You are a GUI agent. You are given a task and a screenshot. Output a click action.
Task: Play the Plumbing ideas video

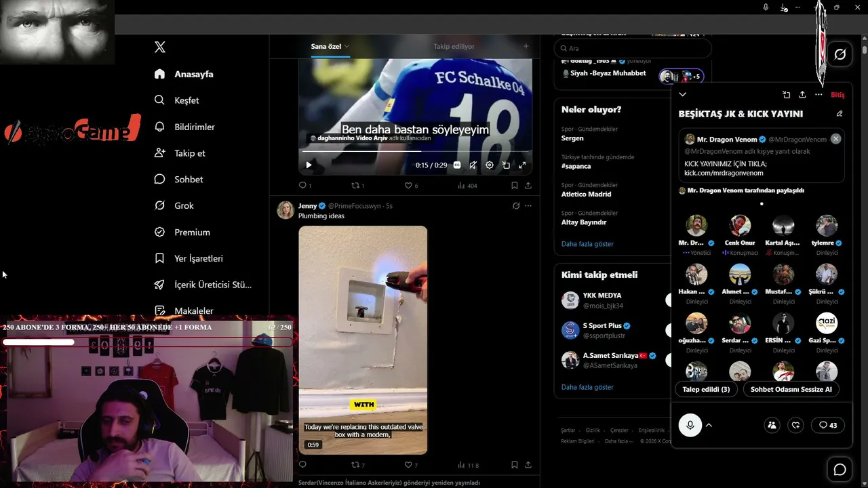tap(363, 340)
